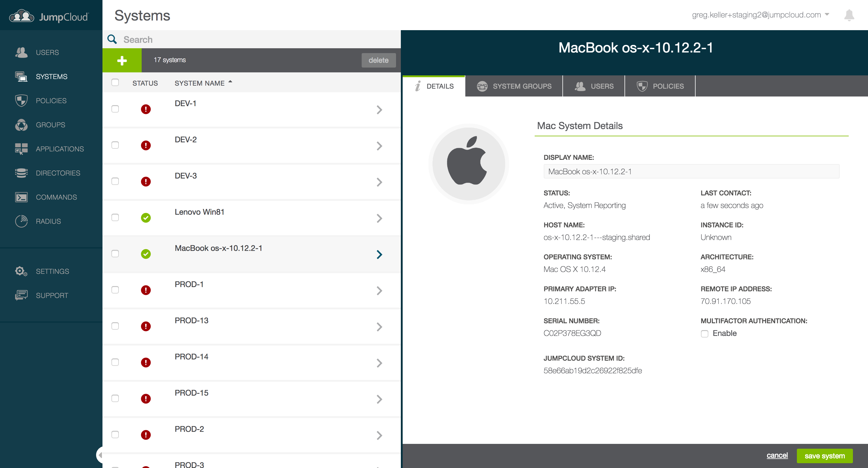Check the DEV-1 system checkbox
This screenshot has height=468, width=868.
click(115, 109)
